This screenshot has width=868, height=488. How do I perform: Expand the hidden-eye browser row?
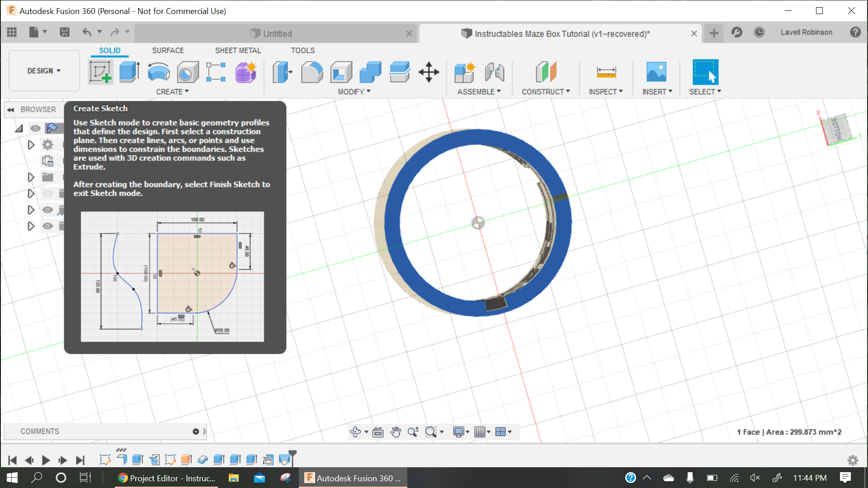tap(31, 194)
